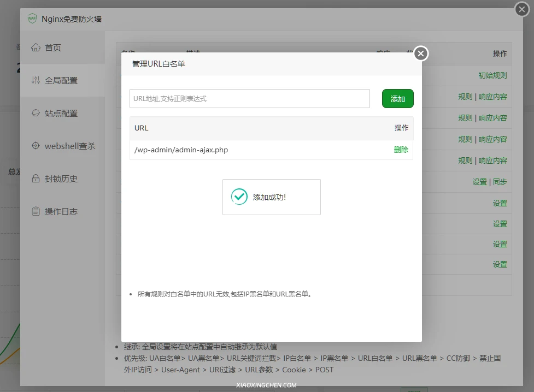Click the clipboard icon beside 操作日志
The height and width of the screenshot is (392, 534).
(36, 211)
